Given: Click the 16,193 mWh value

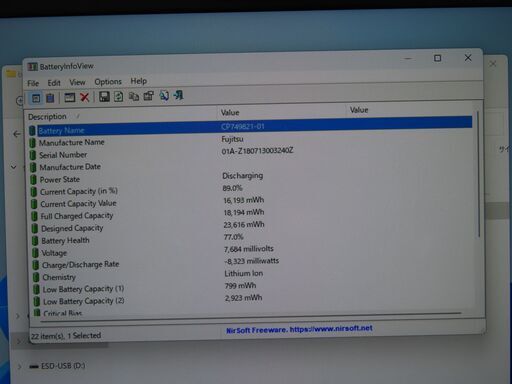Looking at the screenshot, I should coord(244,200).
